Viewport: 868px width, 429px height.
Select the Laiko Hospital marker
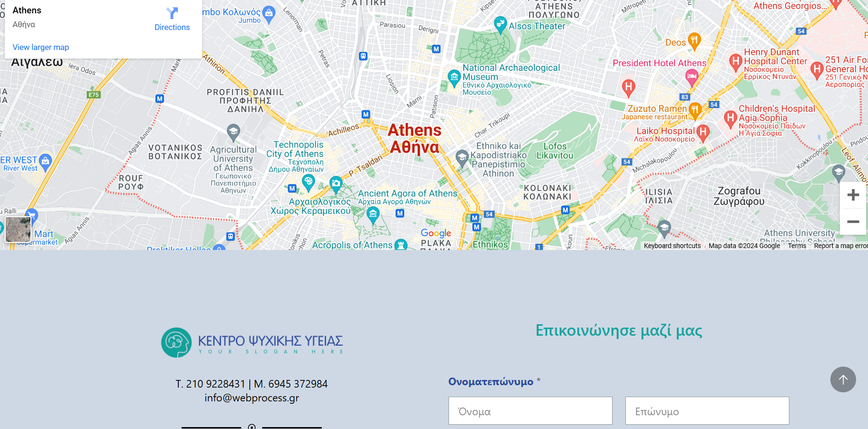[x=703, y=133]
